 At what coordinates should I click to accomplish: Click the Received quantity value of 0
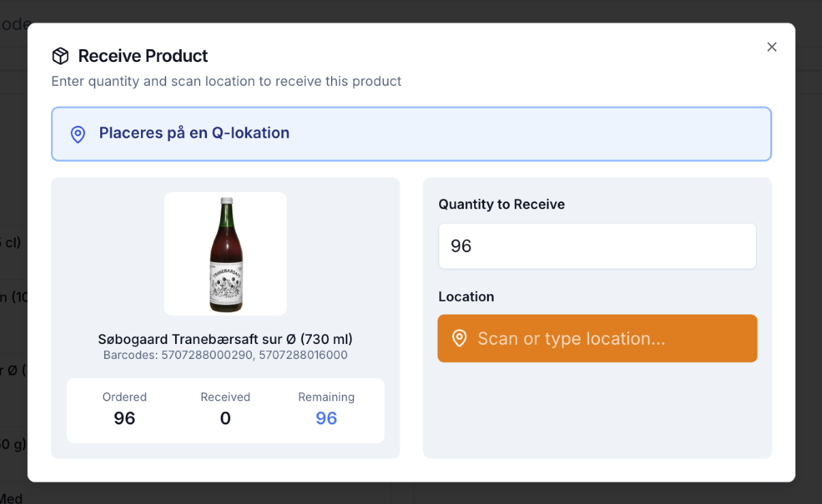(225, 418)
